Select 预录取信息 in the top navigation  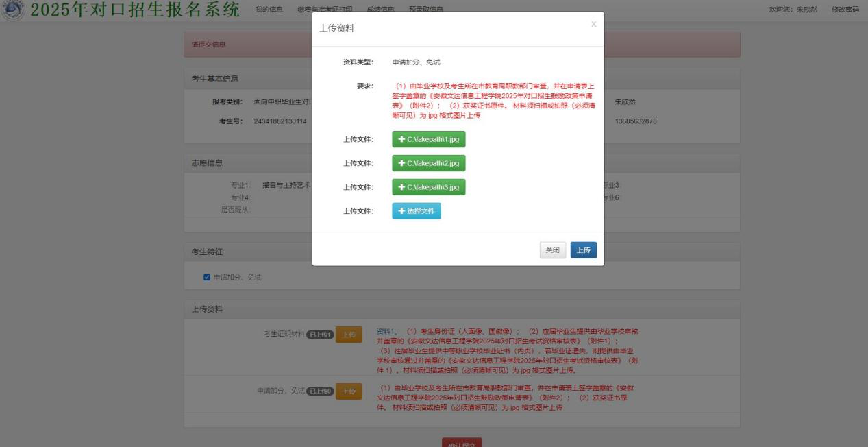pyautogui.click(x=425, y=9)
